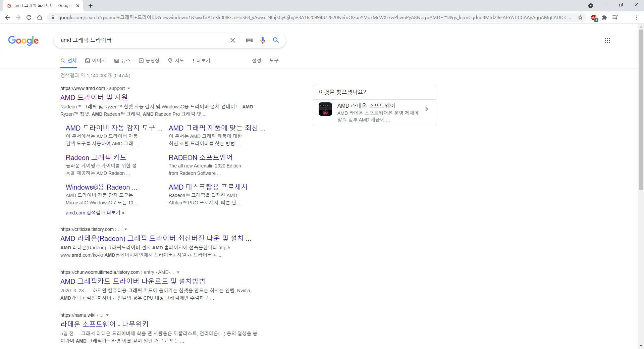Click the 이것을 찾으셨나요? heading
The height and width of the screenshot is (349, 644).
[x=342, y=92]
